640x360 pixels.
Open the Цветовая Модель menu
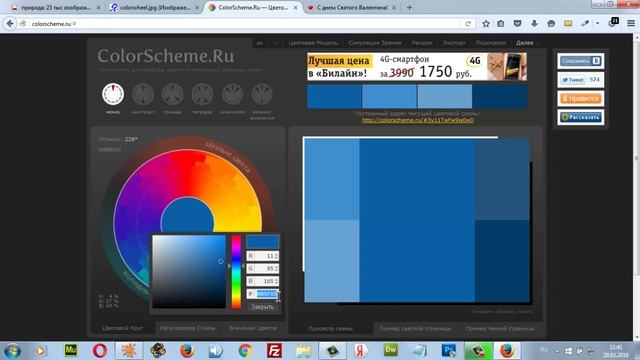[x=313, y=43]
